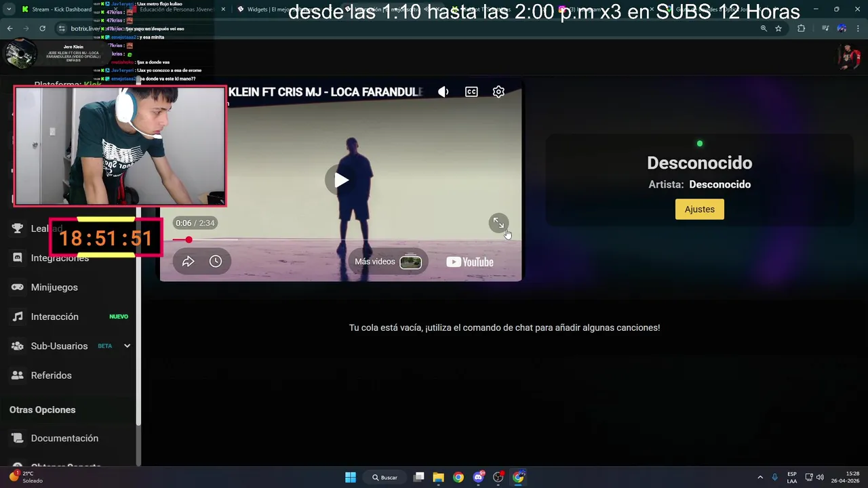The image size is (868, 488).
Task: Open Discord from the taskbar
Action: click(x=478, y=477)
